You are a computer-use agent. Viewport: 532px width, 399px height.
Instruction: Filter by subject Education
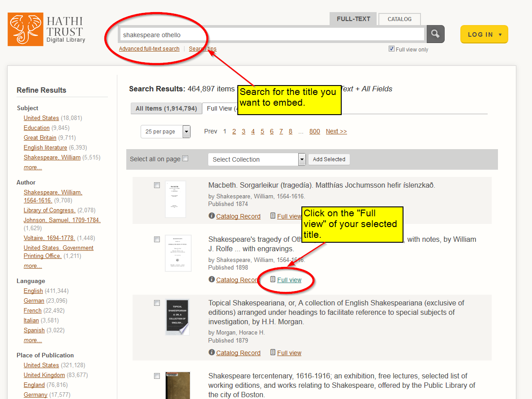(37, 128)
